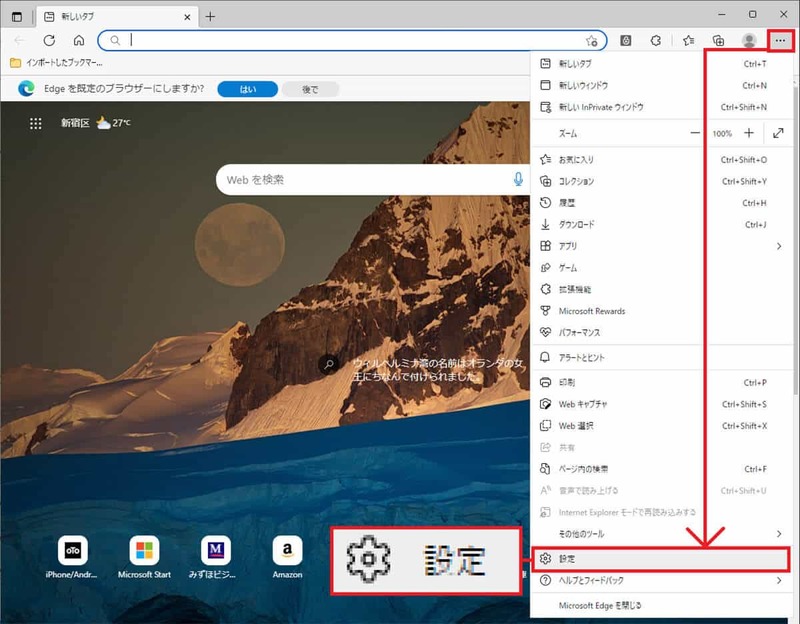
Task: Click the back arrow button
Action: (x=19, y=40)
